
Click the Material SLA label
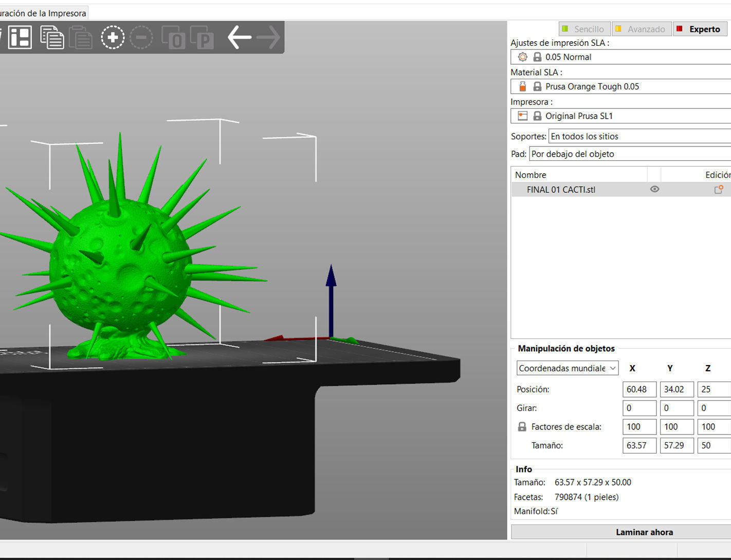coord(536,72)
